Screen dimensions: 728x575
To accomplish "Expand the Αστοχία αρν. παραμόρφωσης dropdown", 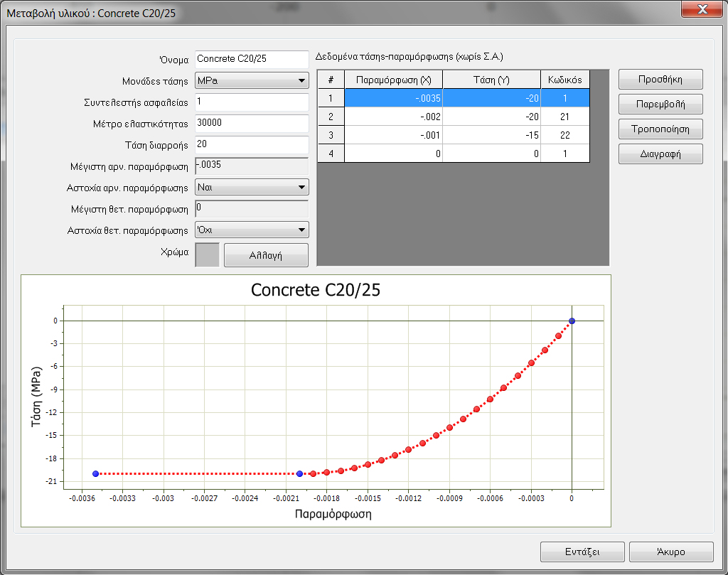I will (252, 188).
